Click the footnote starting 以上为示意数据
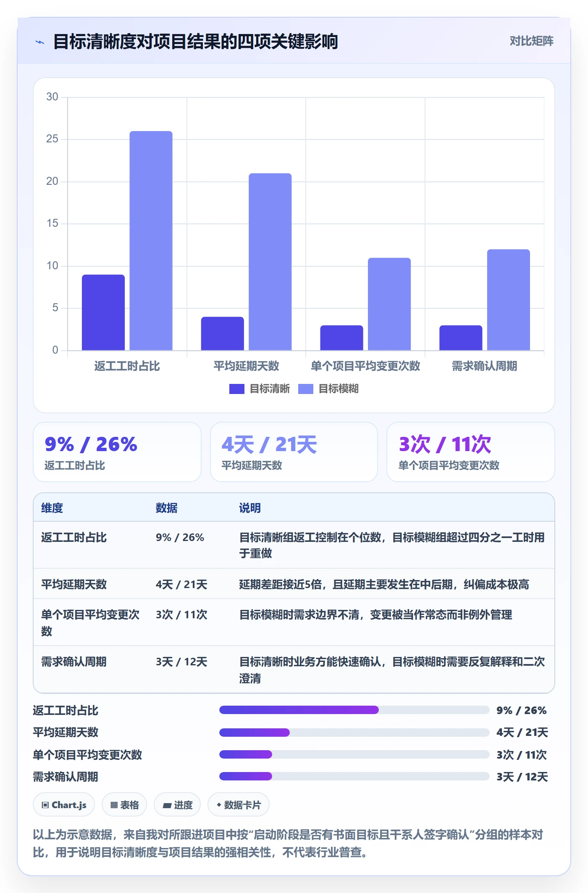 [x=288, y=843]
